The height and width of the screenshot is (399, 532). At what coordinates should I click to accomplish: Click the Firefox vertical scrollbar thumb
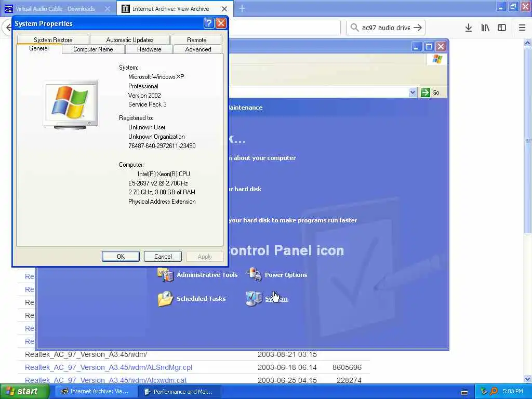[527, 141]
